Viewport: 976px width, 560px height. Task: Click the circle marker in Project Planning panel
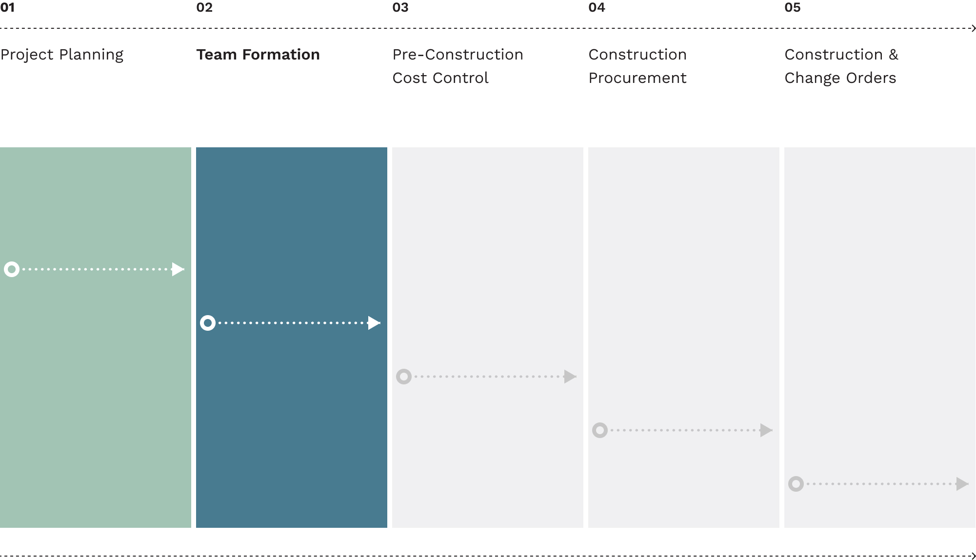(12, 269)
